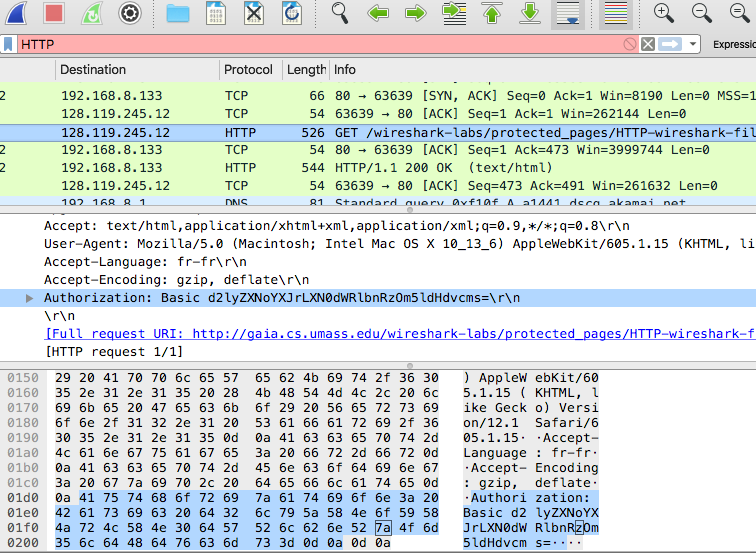Zoom out on packet text
756x553 pixels.
(x=702, y=13)
